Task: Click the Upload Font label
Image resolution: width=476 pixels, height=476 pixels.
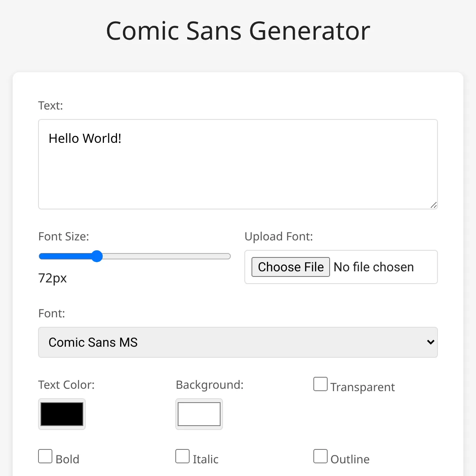Action: click(279, 236)
